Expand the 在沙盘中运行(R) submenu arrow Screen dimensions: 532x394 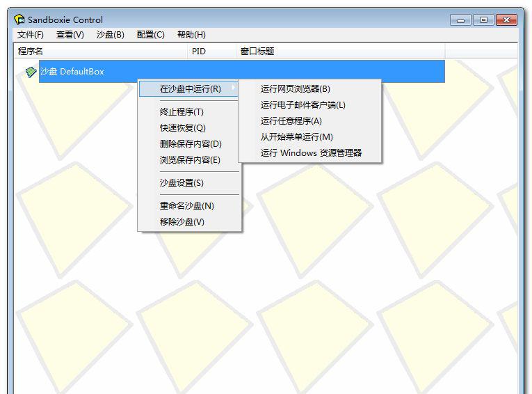(x=233, y=88)
